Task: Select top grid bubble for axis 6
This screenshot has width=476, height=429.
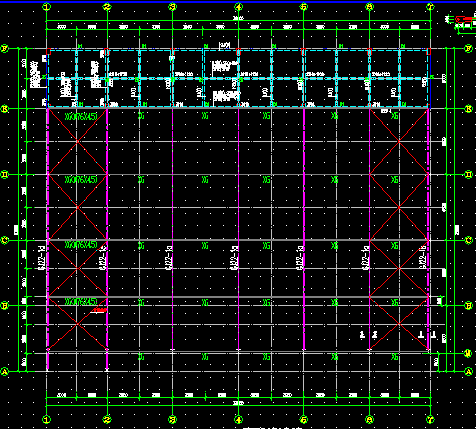Action: click(x=369, y=6)
